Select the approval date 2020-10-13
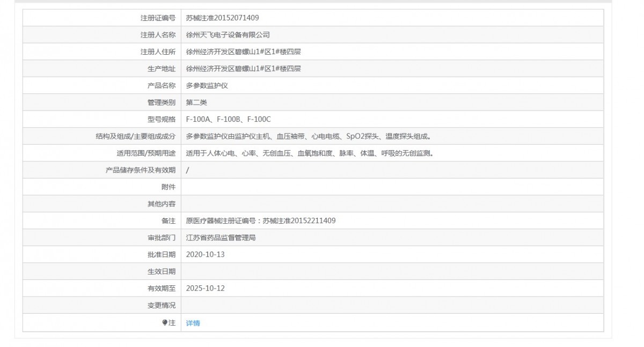Screen dimensions: 644x347 [x=205, y=254]
